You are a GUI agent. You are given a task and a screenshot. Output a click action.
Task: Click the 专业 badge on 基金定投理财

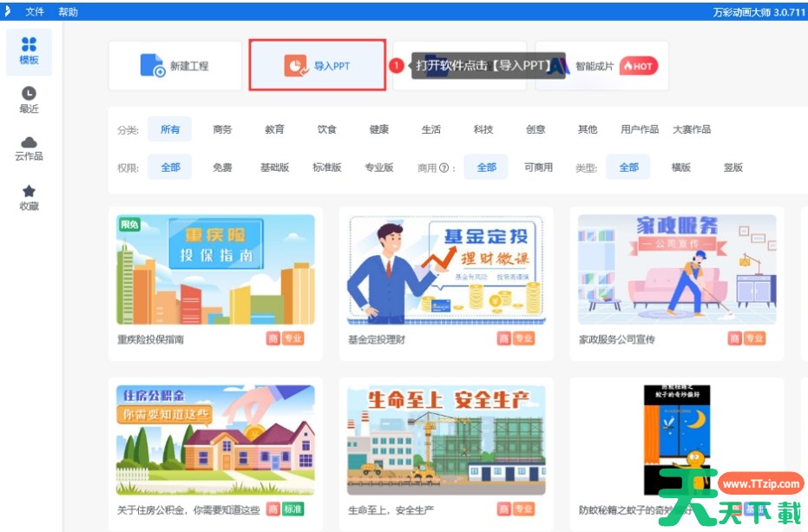[523, 338]
